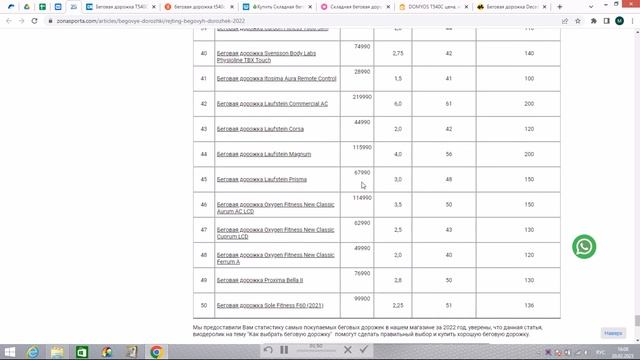The height and width of the screenshot is (360, 640).
Task: Open Oxygen Fitness New Classic Cuprum LCD link
Action: (x=276, y=233)
